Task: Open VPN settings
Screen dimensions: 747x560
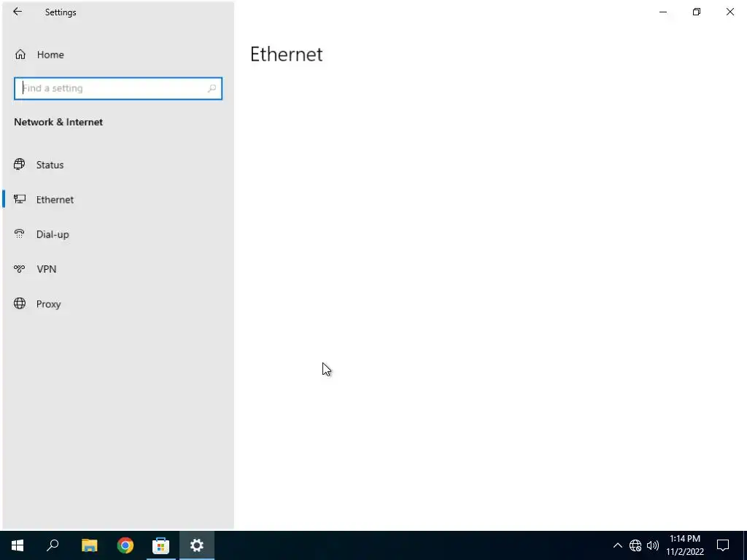Action: pos(118,269)
